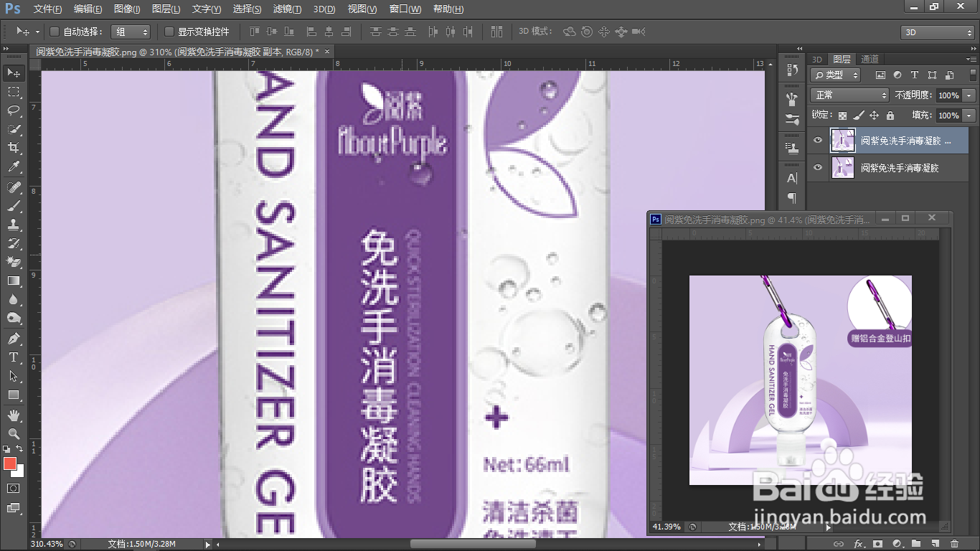Open the History panel icon
The height and width of the screenshot is (551, 980).
tap(792, 70)
